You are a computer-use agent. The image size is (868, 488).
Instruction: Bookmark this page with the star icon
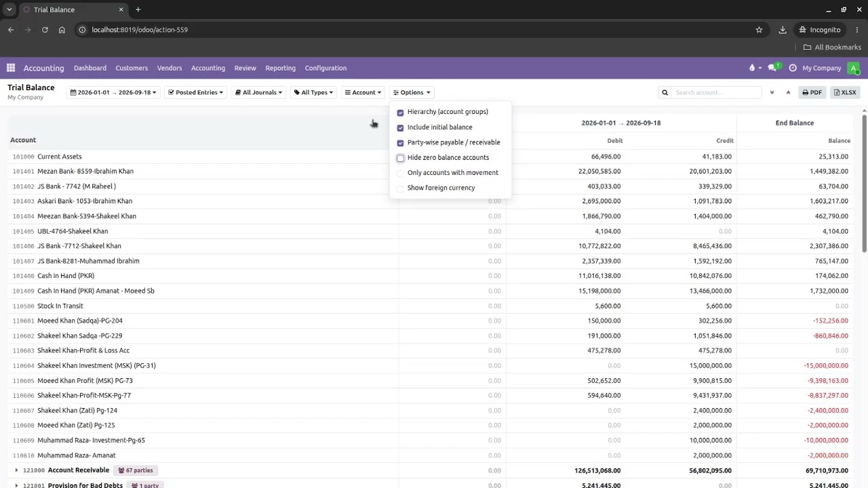[759, 30]
